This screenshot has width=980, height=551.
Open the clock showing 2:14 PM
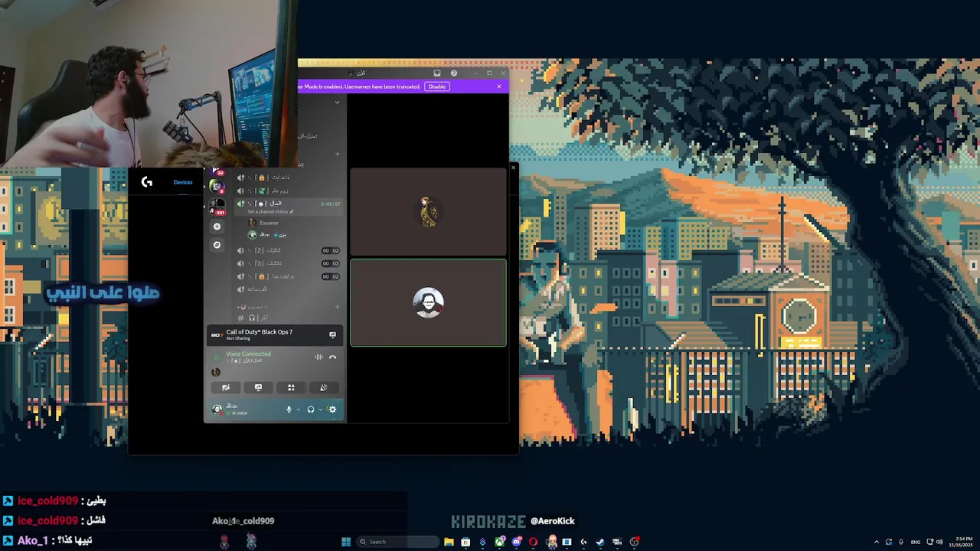tap(962, 542)
